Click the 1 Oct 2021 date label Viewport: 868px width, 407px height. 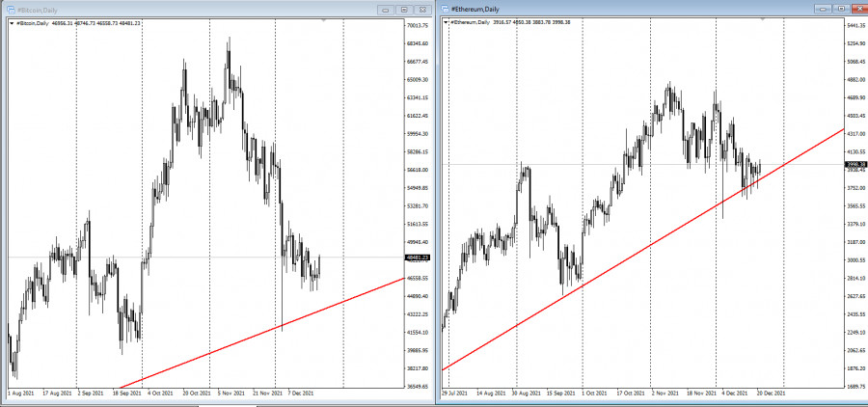pos(596,393)
